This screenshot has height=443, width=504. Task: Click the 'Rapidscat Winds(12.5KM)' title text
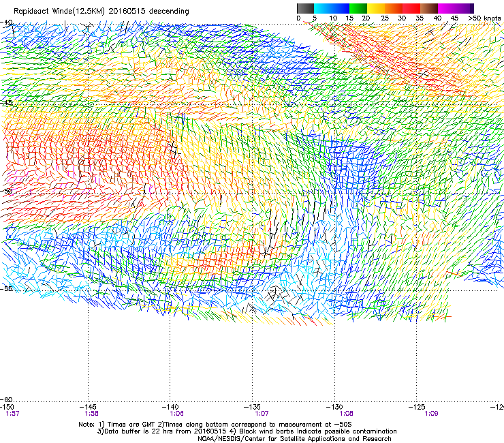pyautogui.click(x=59, y=12)
